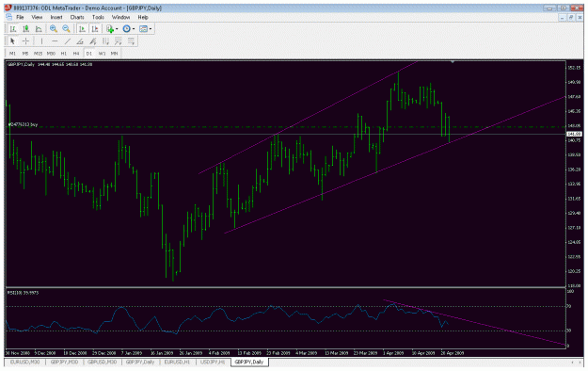The height and width of the screenshot is (371, 588).
Task: Click the RSI(10) indicator label
Action: [23, 293]
